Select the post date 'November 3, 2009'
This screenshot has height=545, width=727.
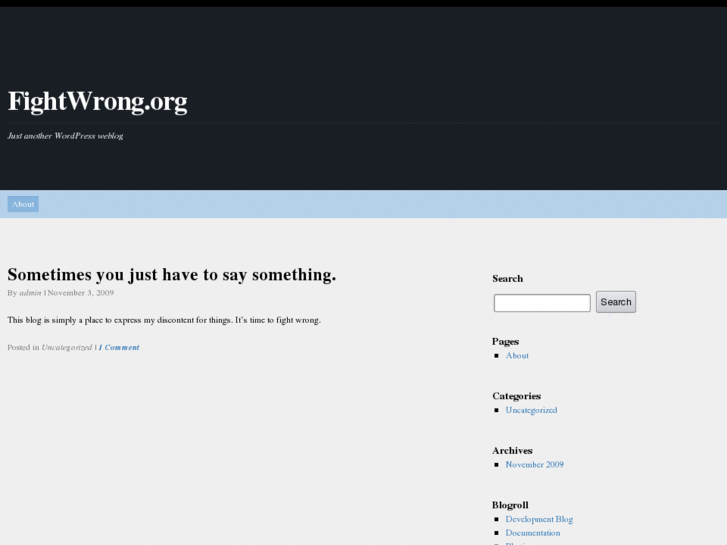(x=81, y=293)
